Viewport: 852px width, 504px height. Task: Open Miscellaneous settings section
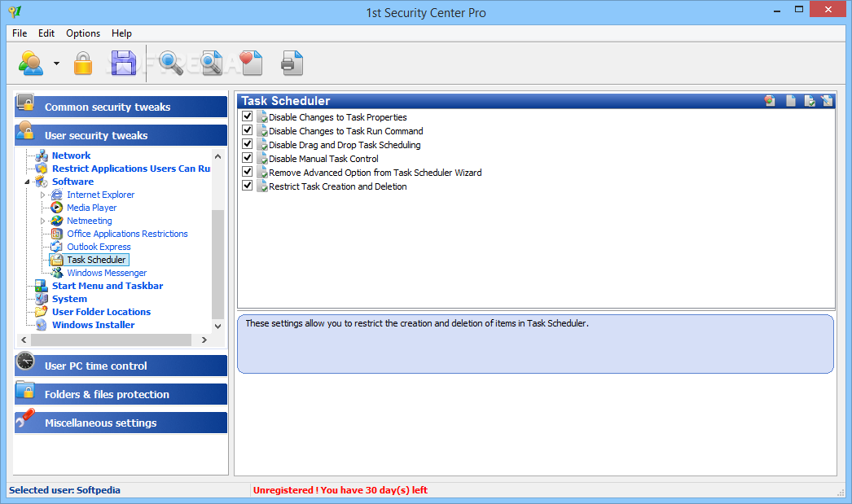[x=121, y=423]
